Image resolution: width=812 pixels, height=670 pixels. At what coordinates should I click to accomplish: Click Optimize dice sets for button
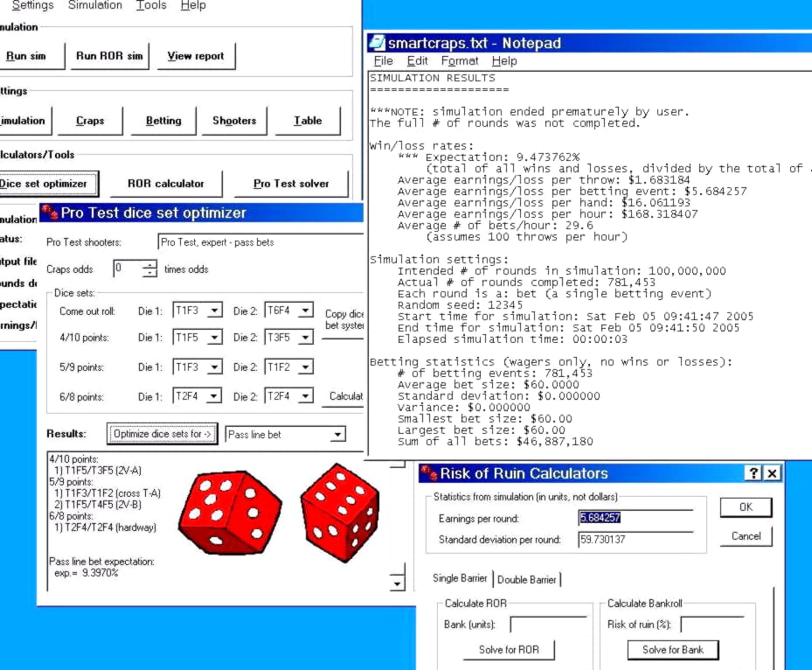point(162,434)
